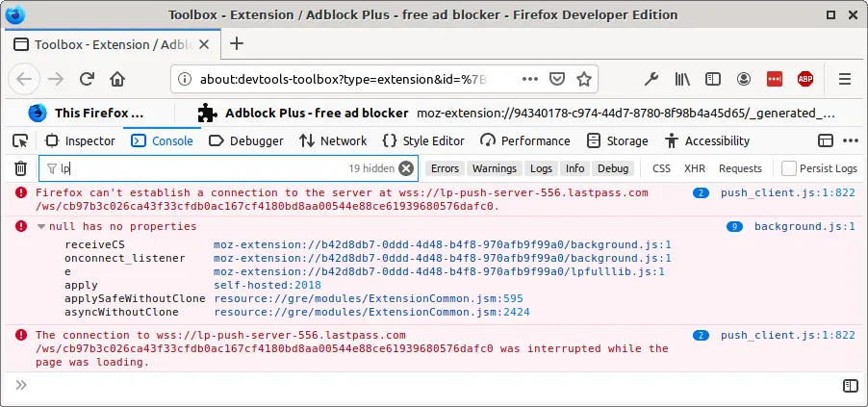Click the null error red icon
868x407 pixels.
[21, 226]
